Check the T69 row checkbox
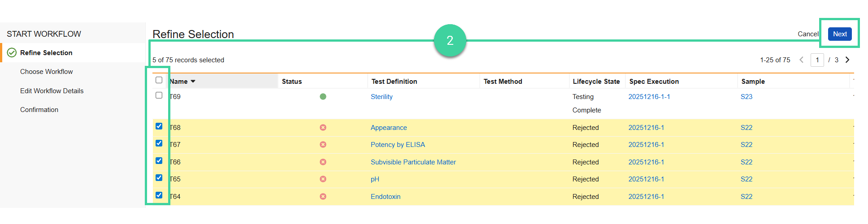868x224 pixels. tap(159, 95)
